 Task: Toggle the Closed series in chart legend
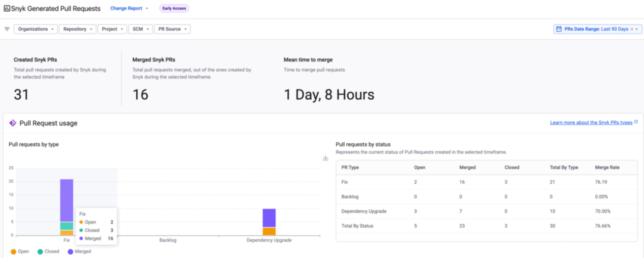tap(48, 251)
